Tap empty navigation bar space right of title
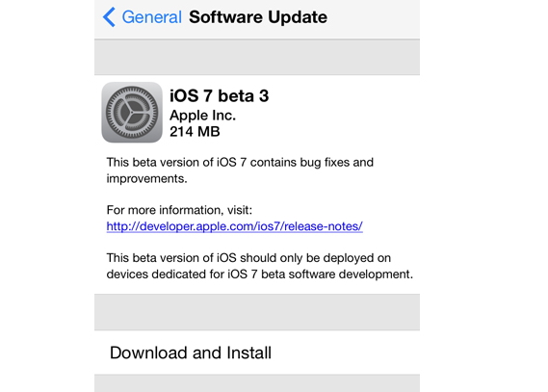Screen dimensions: 548x392 [374, 17]
